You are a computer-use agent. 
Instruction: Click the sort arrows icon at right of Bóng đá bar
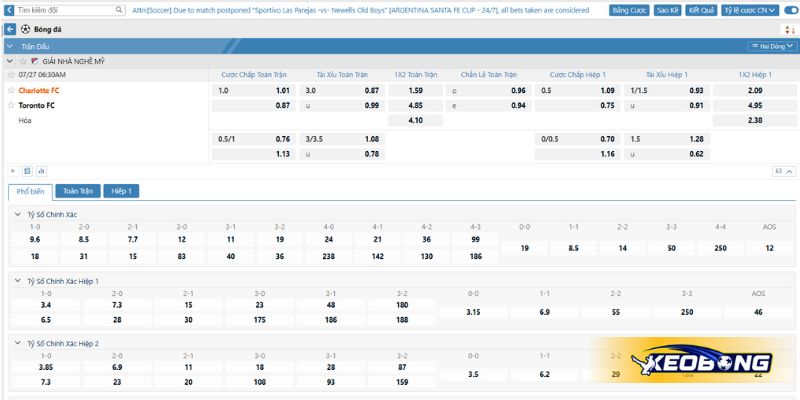tap(790, 30)
